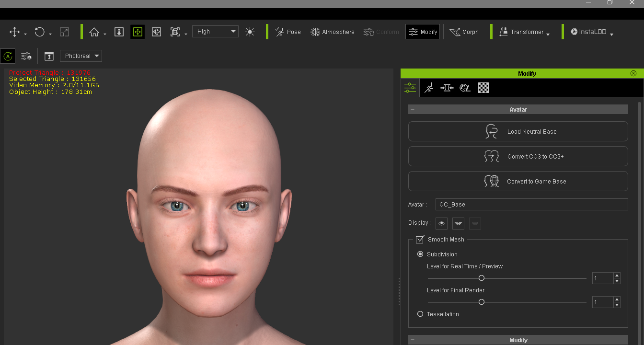Viewport: 644px width, 345px height.
Task: Adjust the Final Render level slider
Action: (x=482, y=302)
